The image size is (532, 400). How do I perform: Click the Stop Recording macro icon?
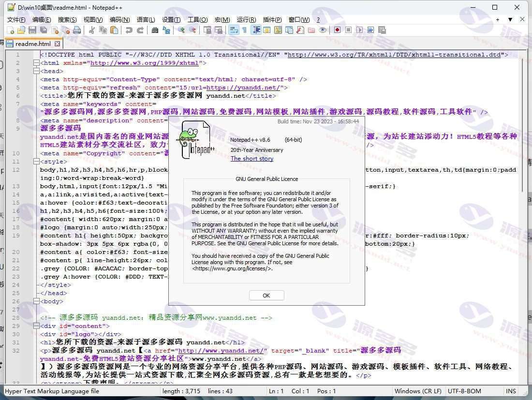(x=348, y=30)
